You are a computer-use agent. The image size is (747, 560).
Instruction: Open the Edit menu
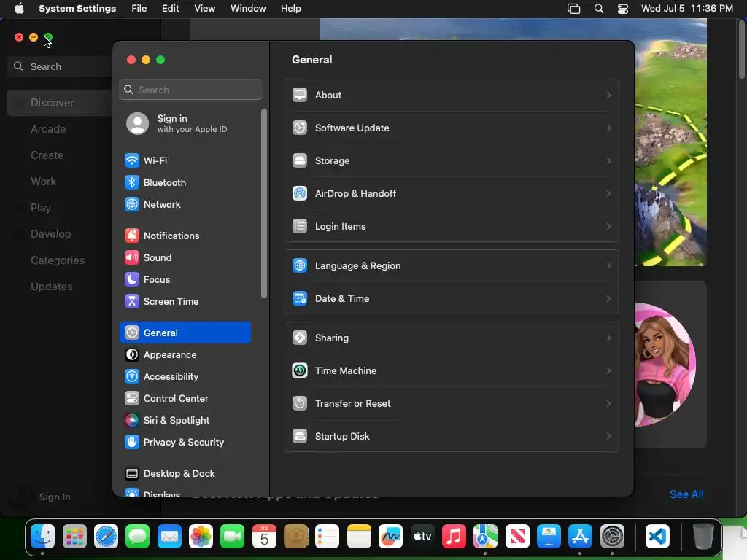tap(170, 9)
